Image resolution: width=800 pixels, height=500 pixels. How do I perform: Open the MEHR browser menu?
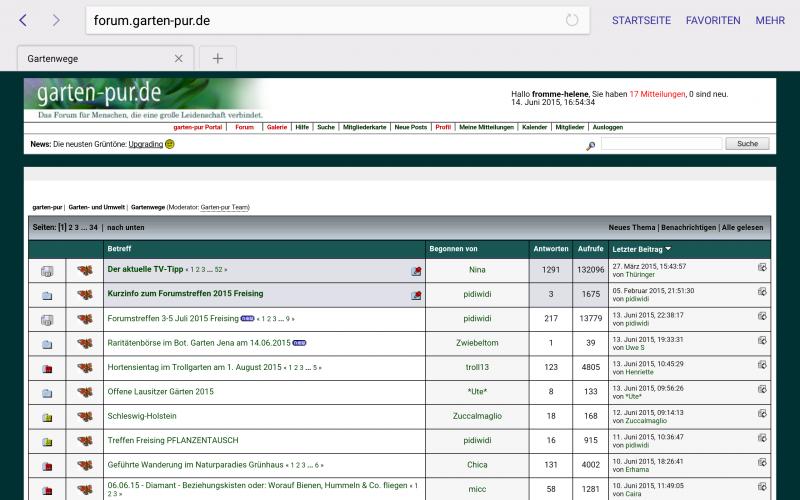click(x=769, y=20)
